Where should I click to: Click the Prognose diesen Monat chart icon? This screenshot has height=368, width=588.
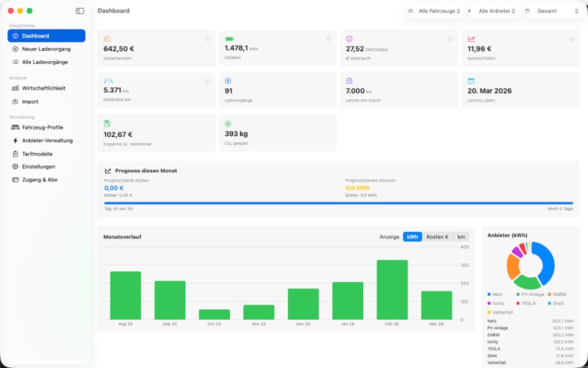click(x=108, y=171)
